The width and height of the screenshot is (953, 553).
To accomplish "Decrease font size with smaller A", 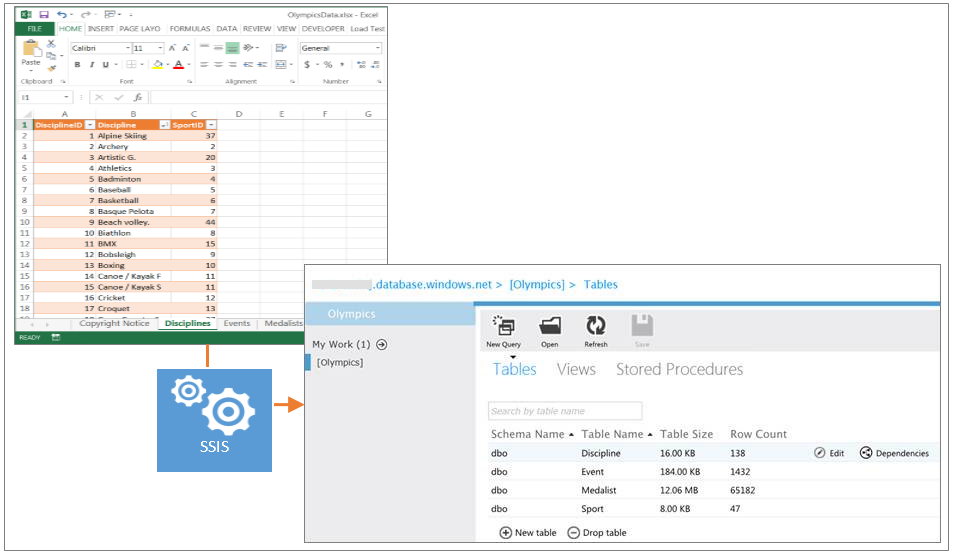I will [186, 48].
